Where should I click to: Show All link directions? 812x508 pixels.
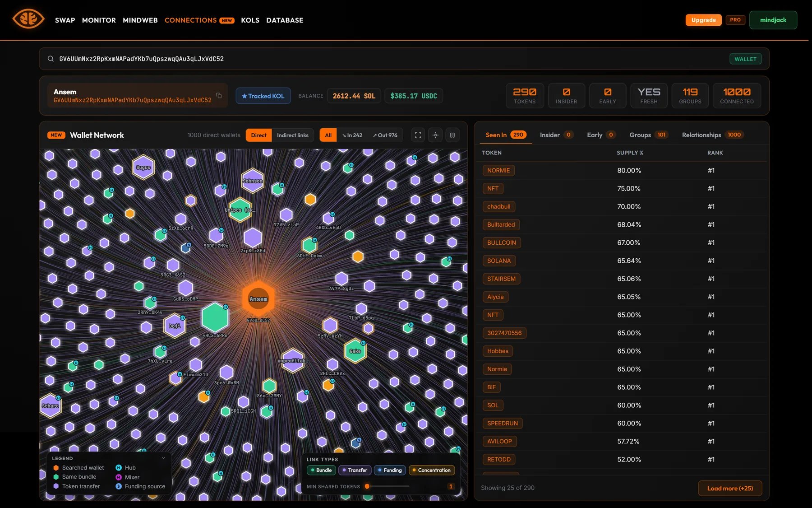(328, 135)
